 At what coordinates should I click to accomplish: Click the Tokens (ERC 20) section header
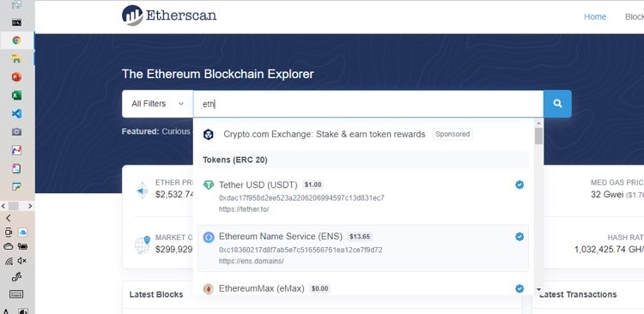coord(363,160)
